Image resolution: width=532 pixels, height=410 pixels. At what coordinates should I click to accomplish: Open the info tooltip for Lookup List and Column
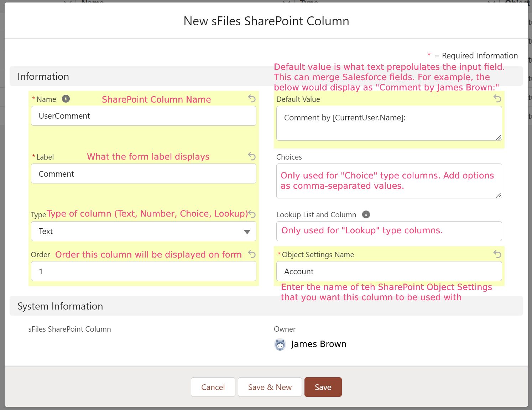[366, 214]
